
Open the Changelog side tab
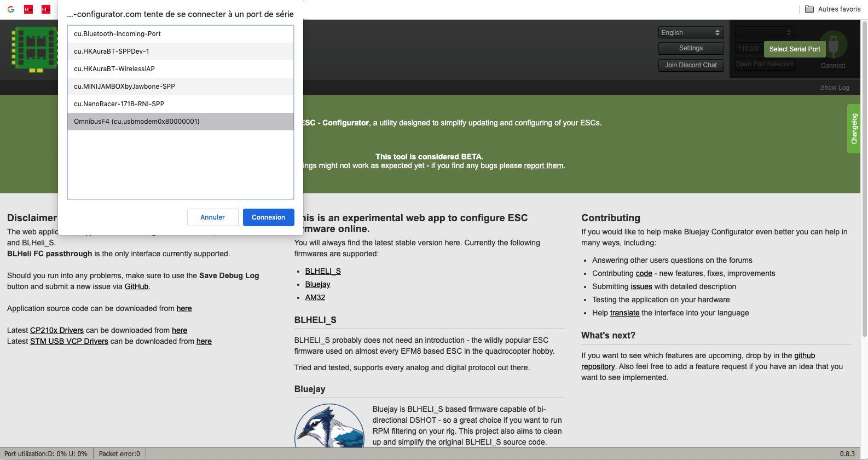[x=854, y=129]
